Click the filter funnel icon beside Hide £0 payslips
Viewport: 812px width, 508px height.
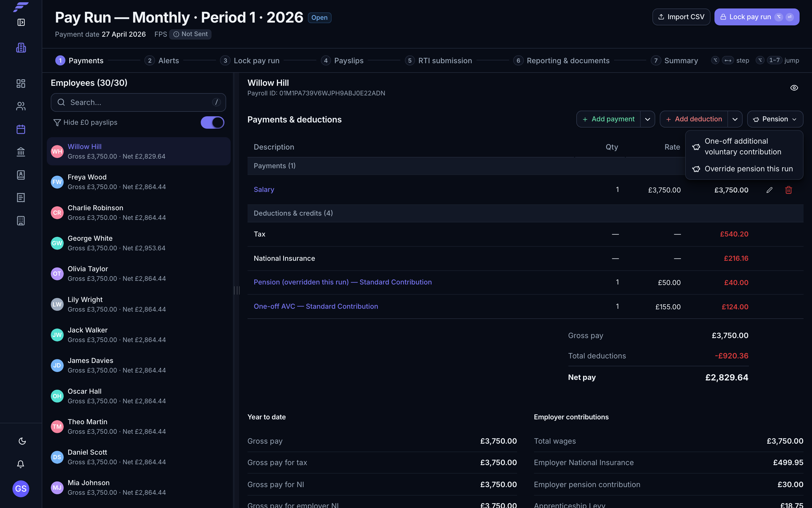(57, 123)
